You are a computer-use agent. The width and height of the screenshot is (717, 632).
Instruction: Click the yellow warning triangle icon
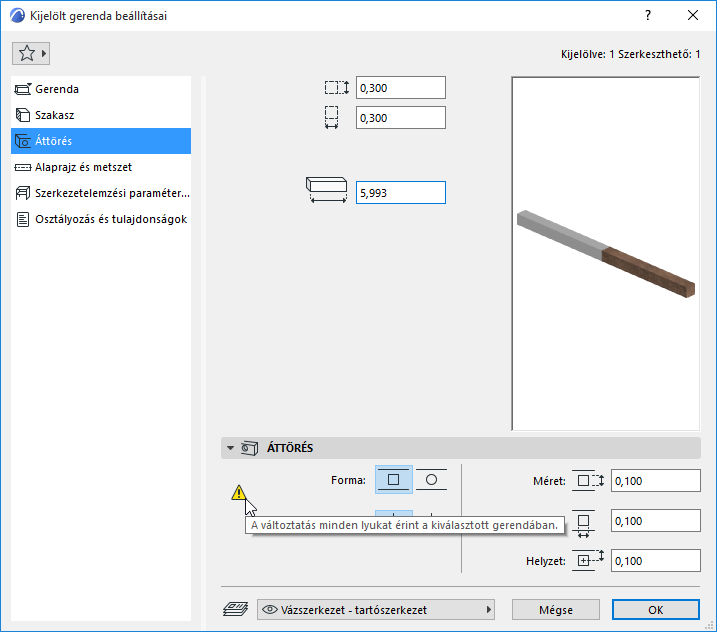tap(238, 493)
